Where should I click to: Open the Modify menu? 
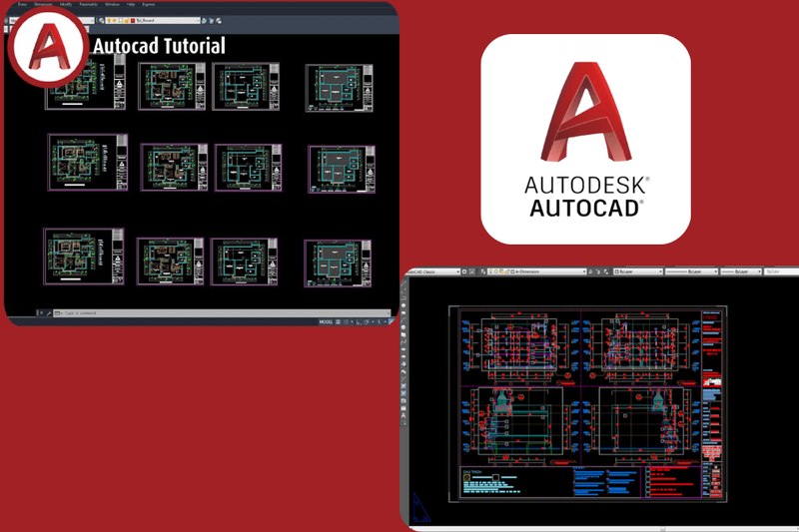pyautogui.click(x=66, y=5)
